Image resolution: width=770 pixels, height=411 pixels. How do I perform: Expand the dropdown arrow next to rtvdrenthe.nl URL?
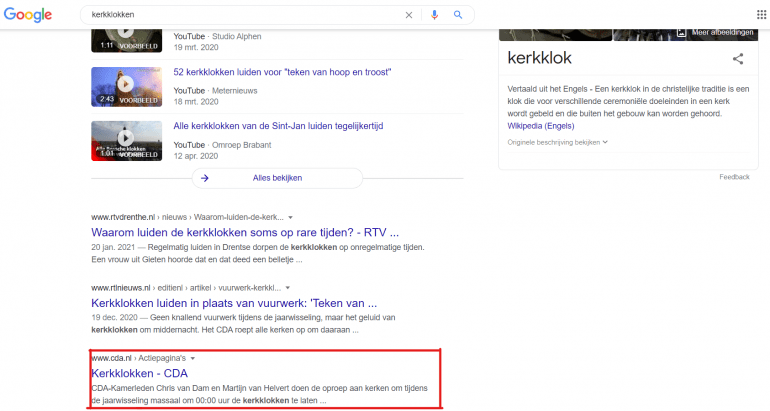pyautogui.click(x=290, y=218)
